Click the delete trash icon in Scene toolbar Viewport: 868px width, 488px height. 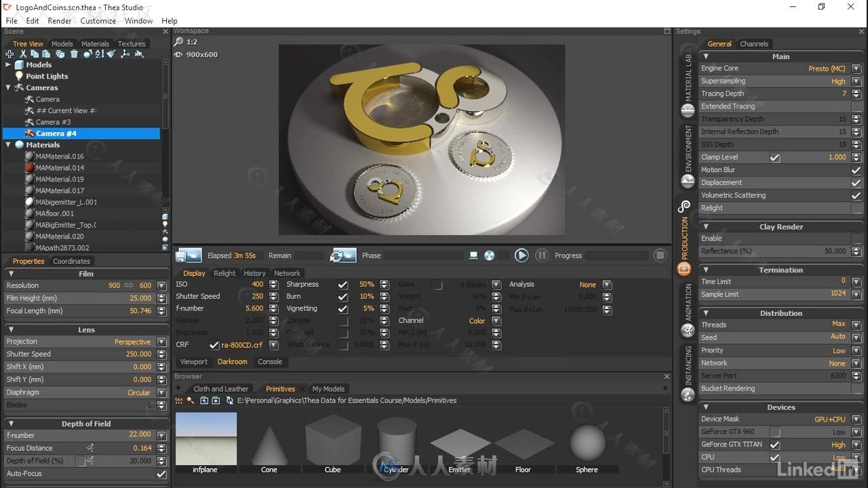(x=74, y=54)
